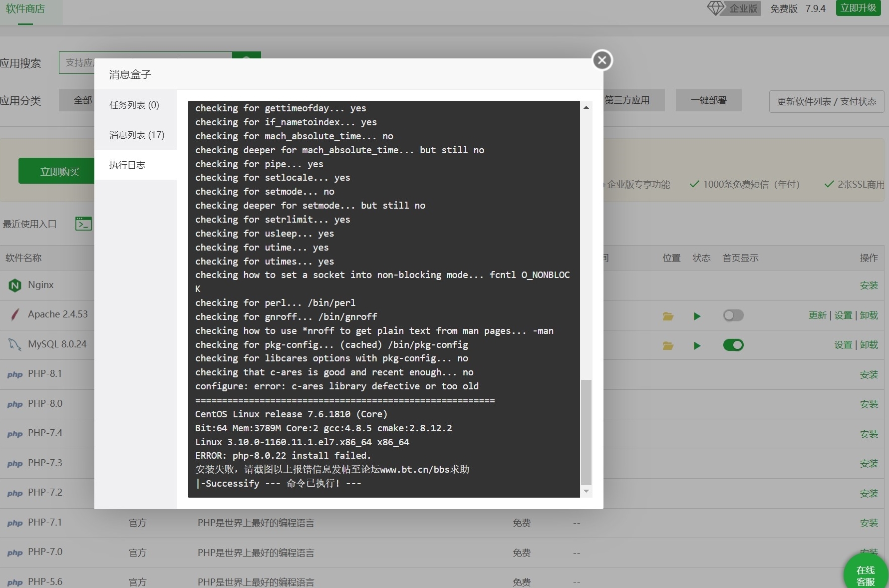Select the third-party apps category
The height and width of the screenshot is (588, 889).
[633, 100]
